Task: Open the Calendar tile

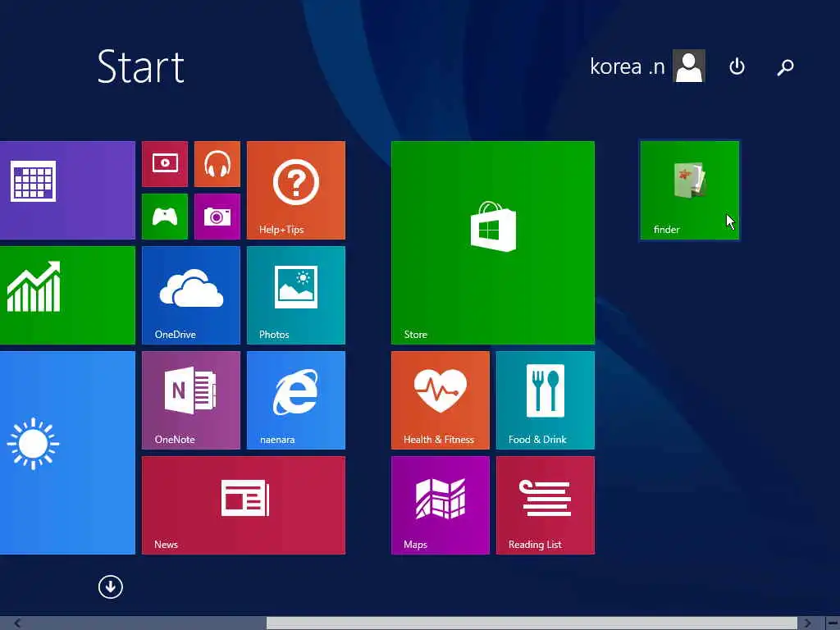Action: 67,190
